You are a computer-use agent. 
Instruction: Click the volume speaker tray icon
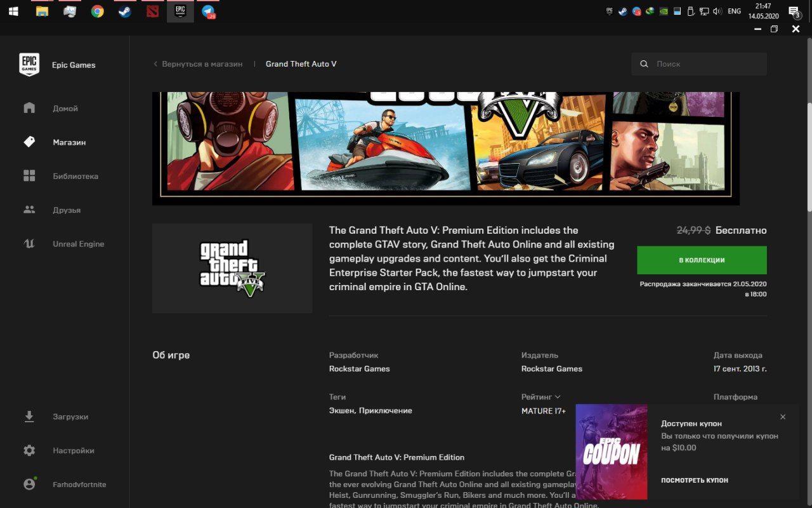(718, 11)
